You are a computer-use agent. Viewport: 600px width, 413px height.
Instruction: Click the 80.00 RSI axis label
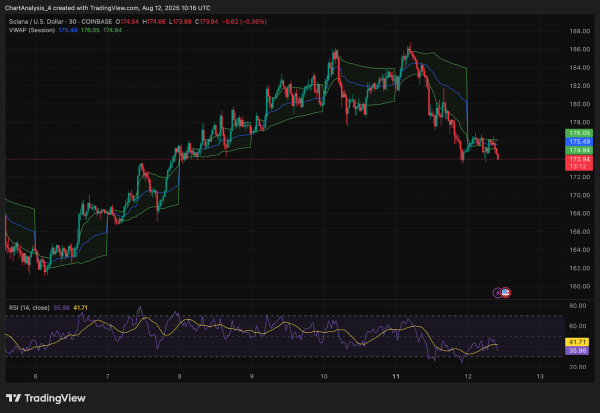tap(577, 306)
